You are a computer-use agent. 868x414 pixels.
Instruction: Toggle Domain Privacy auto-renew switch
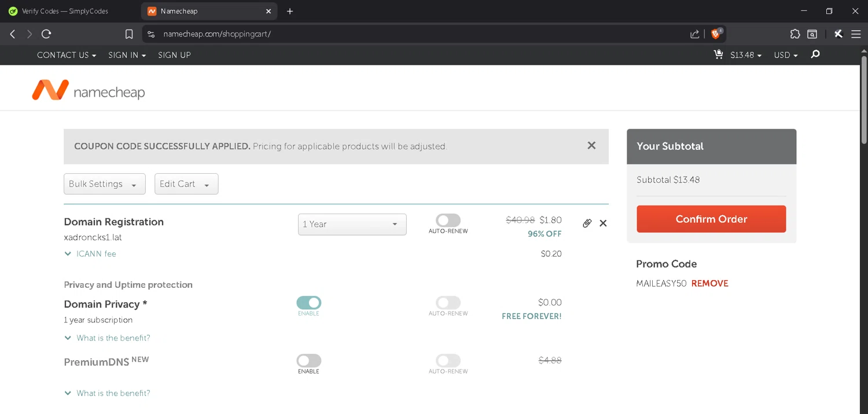click(448, 303)
